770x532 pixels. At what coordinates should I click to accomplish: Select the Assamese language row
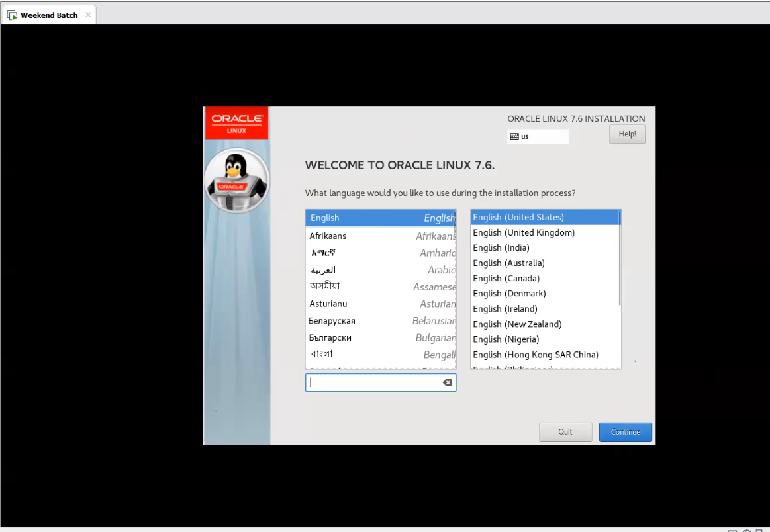point(381,287)
